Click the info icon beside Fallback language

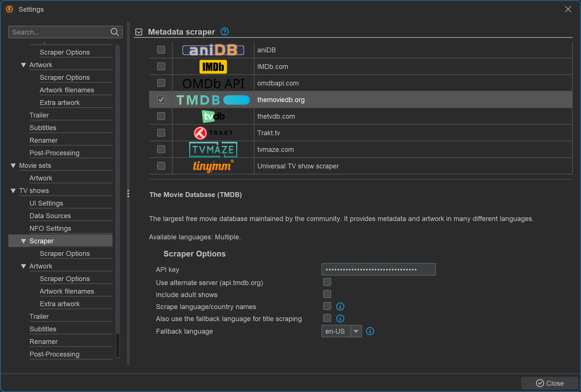click(x=370, y=331)
